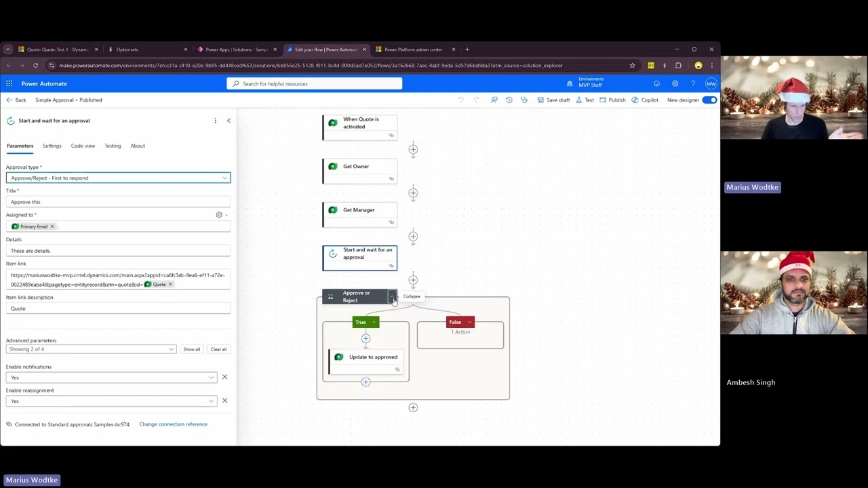Open version history clock icon
Image resolution: width=868 pixels, height=488 pixels.
(509, 100)
